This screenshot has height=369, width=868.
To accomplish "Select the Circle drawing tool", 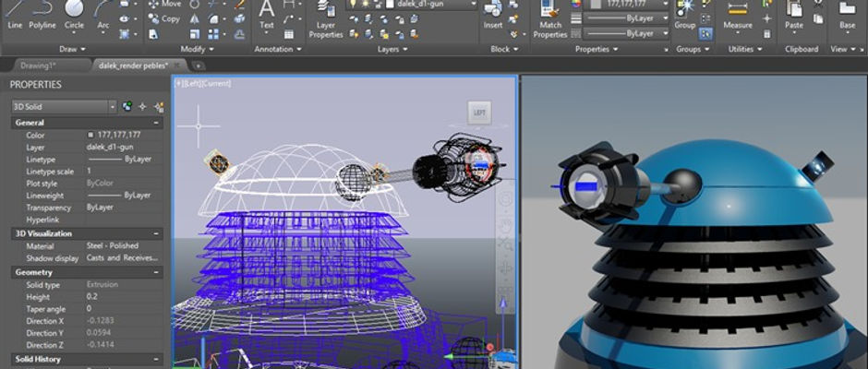I will click(74, 15).
